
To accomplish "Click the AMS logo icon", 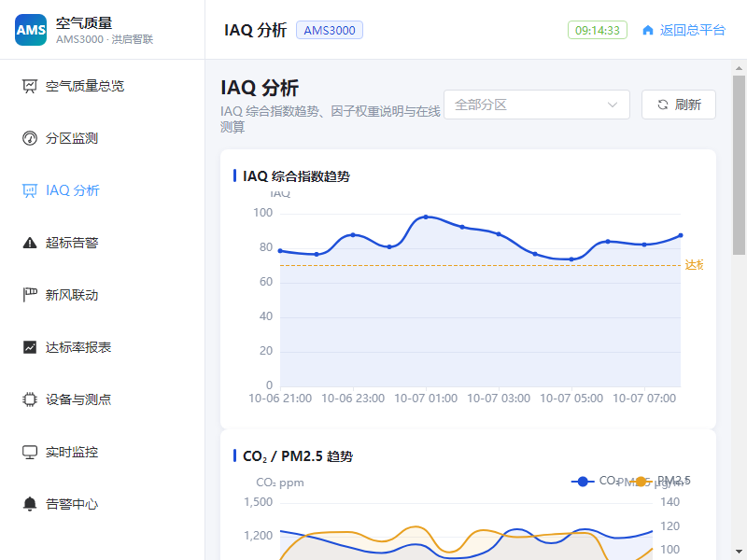I will click(31, 30).
